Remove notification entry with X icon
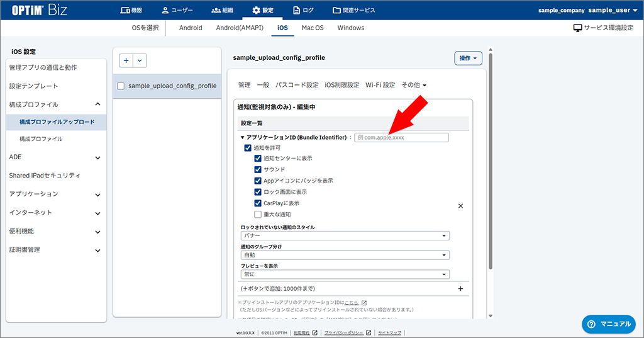644x338 pixels. click(x=460, y=206)
